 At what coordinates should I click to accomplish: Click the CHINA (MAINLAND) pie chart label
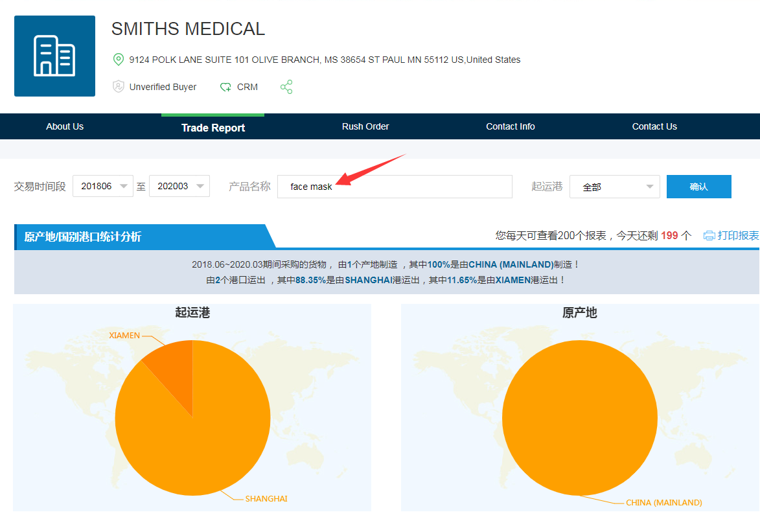tap(664, 502)
